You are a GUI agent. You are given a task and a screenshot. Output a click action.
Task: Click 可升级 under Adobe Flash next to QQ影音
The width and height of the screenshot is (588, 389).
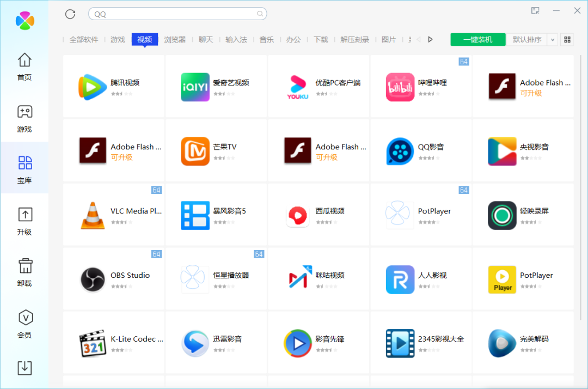[327, 157]
